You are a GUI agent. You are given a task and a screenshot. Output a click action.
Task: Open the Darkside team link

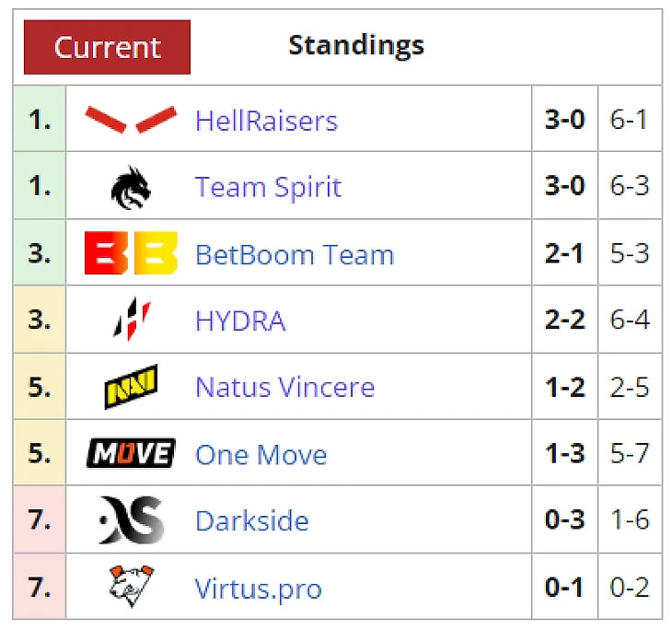pos(251,520)
